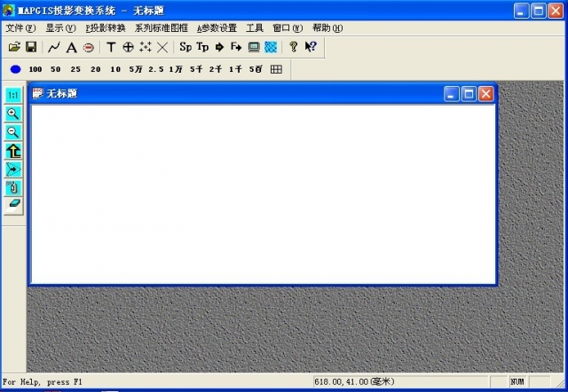Click the blue hatched grid icon
This screenshot has width=568, height=392.
[271, 46]
